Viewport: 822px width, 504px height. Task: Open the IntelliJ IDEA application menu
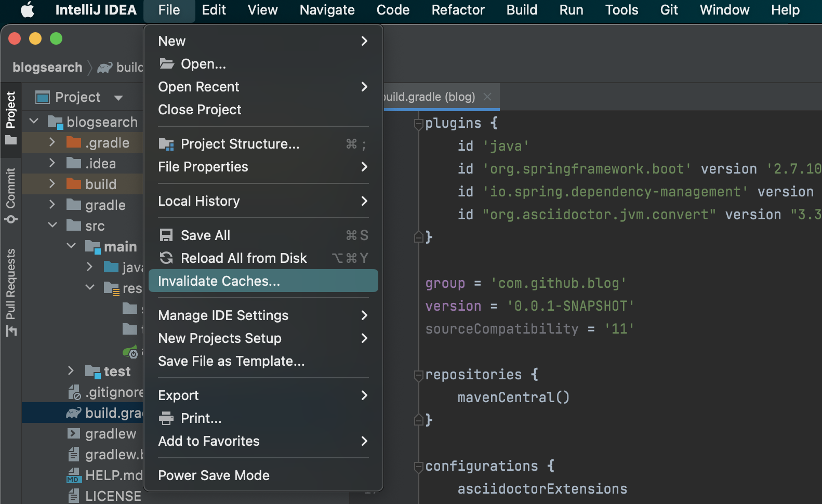pyautogui.click(x=96, y=10)
